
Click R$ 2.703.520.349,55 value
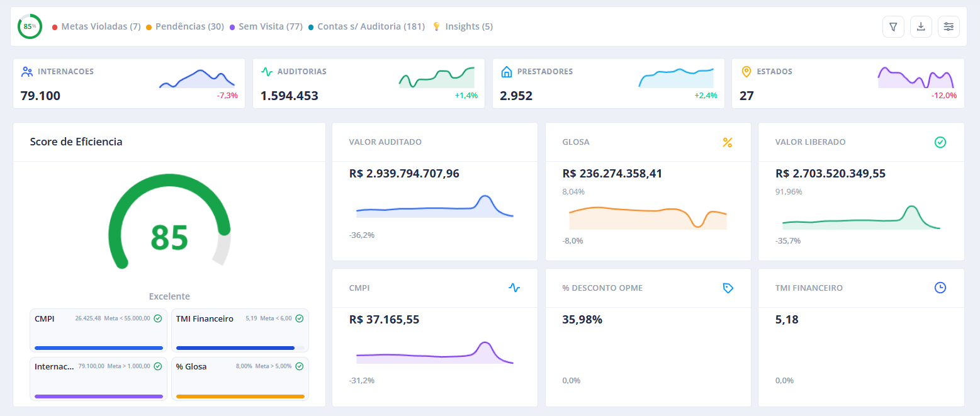tap(830, 174)
